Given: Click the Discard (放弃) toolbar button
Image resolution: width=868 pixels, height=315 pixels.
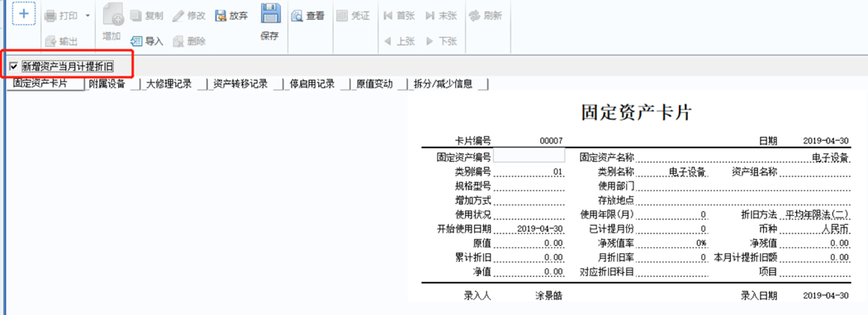Looking at the screenshot, I should click(x=231, y=16).
